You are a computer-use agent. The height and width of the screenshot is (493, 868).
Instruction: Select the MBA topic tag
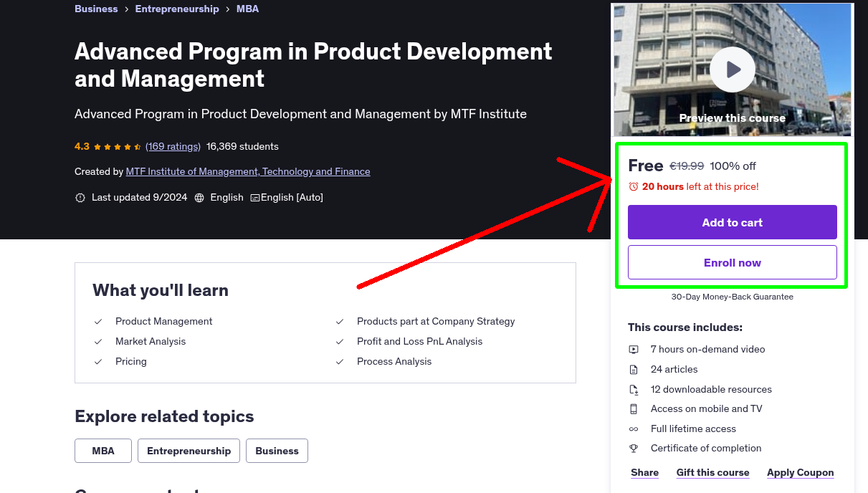[x=103, y=451]
